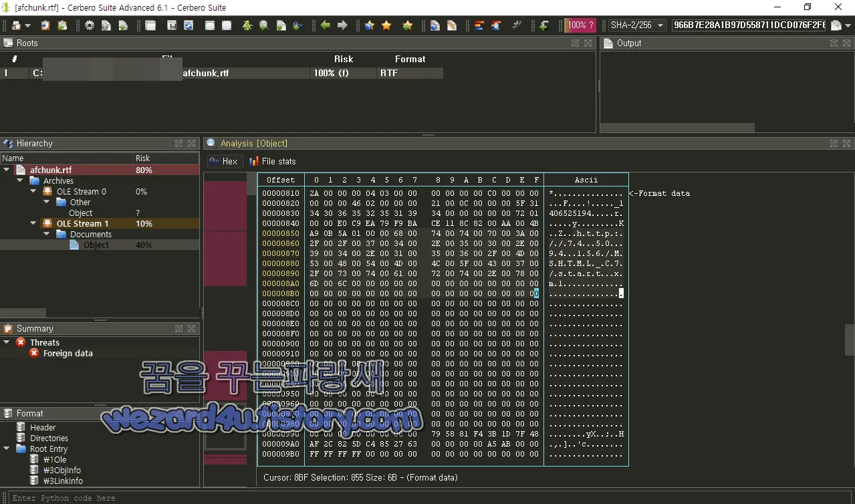Collapse the Threats summary node
This screenshot has width=855, height=504.
pos(7,342)
